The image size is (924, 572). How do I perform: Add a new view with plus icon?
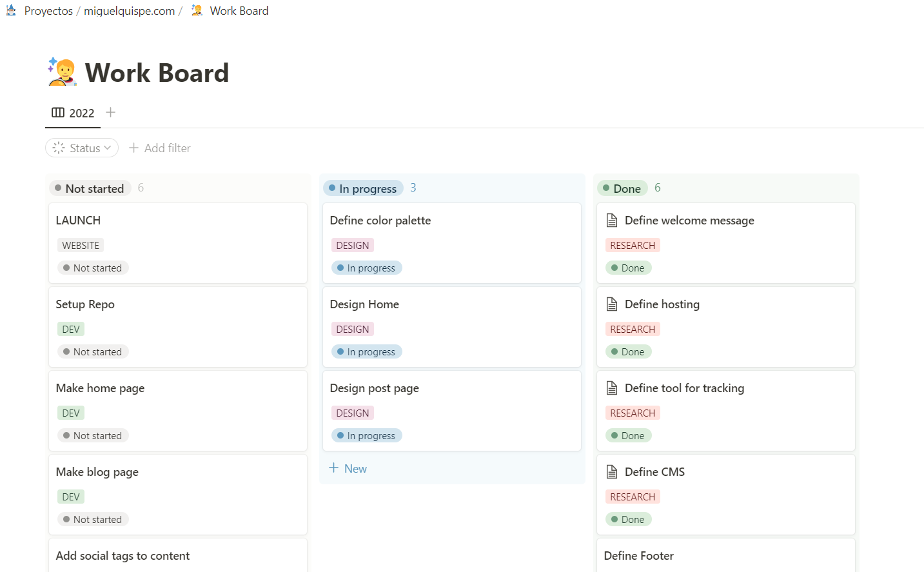coord(110,113)
